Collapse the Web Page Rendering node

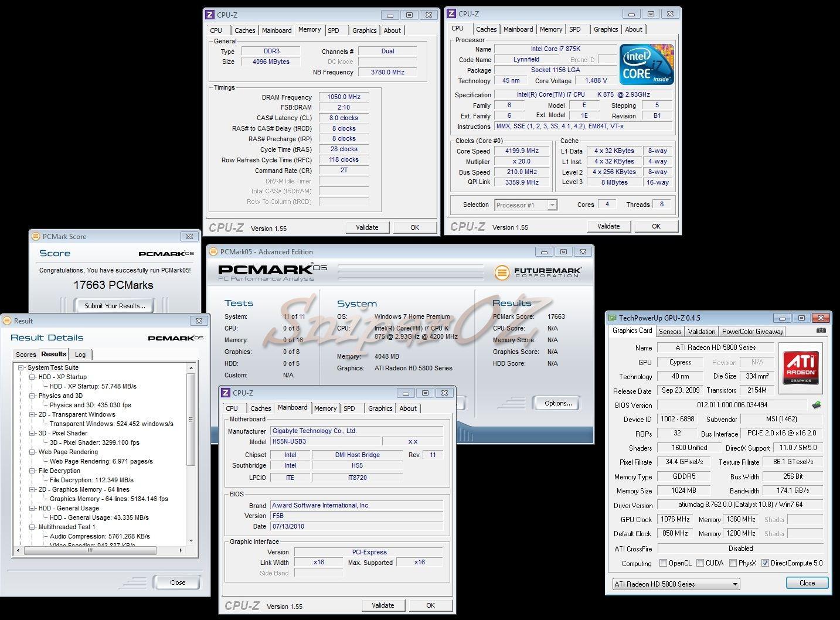[x=32, y=452]
